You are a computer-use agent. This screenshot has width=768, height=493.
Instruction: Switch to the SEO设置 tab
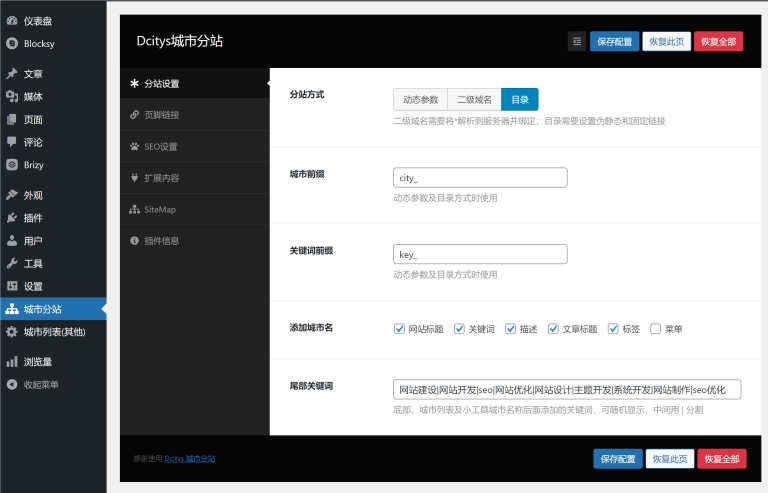click(160, 146)
